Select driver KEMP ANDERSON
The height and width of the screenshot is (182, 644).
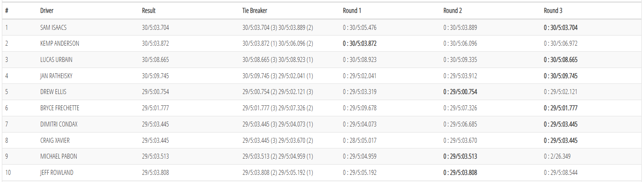(x=60, y=43)
